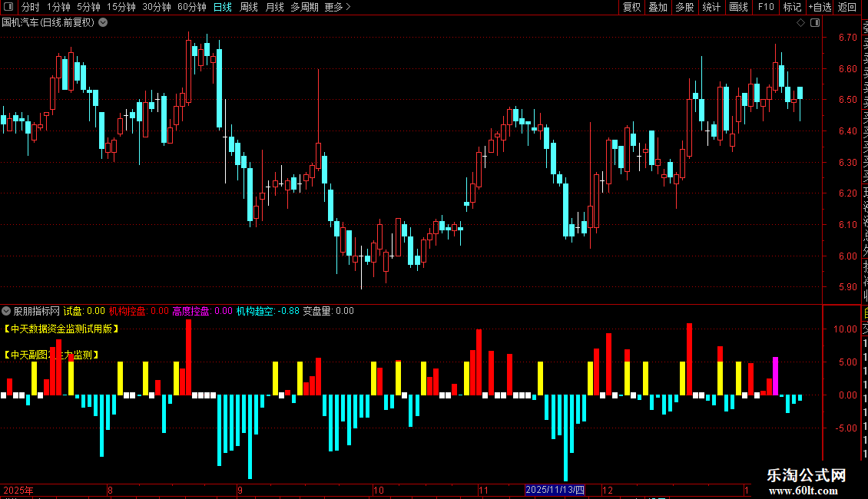Open the 多股 multi-stock view
The image size is (868, 499).
click(x=684, y=7)
